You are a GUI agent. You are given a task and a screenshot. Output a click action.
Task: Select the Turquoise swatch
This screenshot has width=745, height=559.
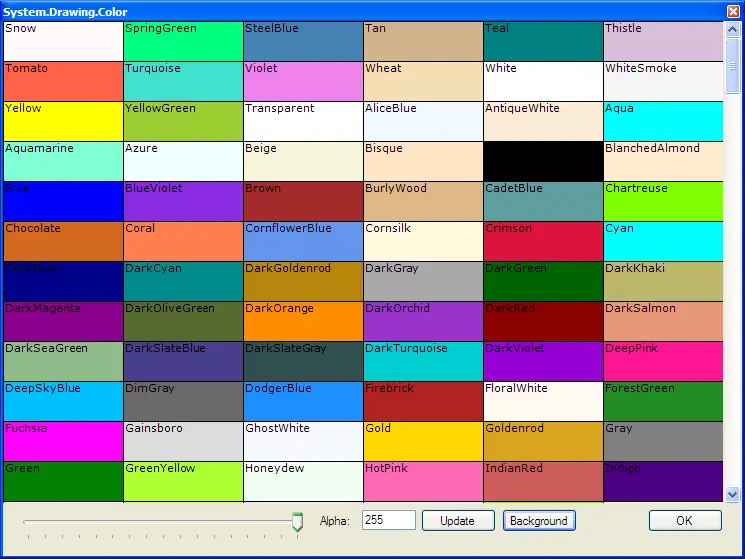(x=183, y=81)
